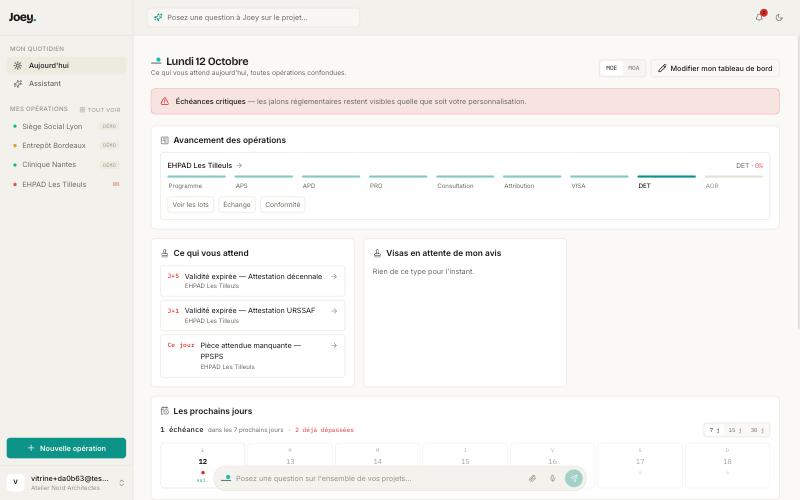Click Voir les lots button

click(190, 205)
